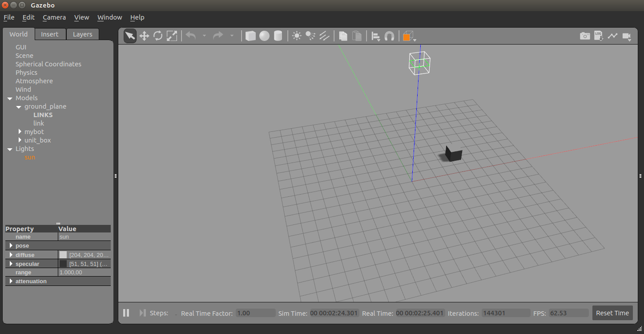Select the scale mode tool

(x=172, y=36)
